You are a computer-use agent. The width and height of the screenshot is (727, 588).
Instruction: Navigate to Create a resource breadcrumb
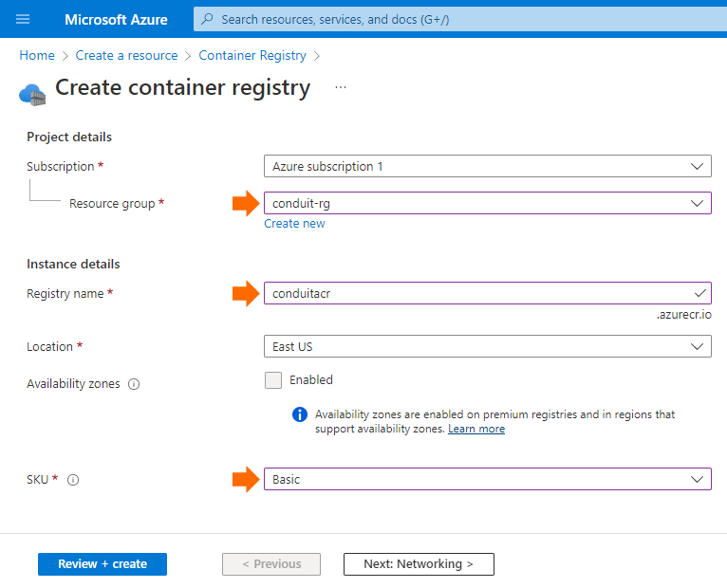pos(126,55)
